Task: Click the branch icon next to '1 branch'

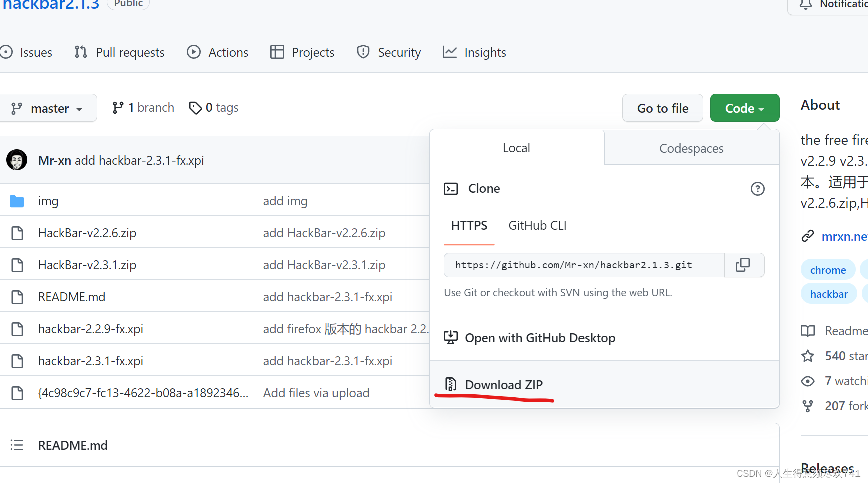Action: coord(119,107)
